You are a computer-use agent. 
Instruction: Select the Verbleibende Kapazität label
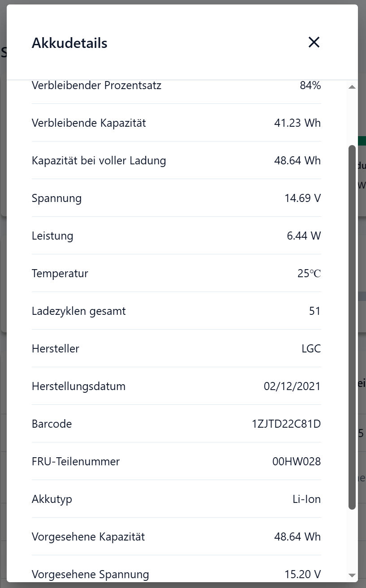[x=89, y=123]
